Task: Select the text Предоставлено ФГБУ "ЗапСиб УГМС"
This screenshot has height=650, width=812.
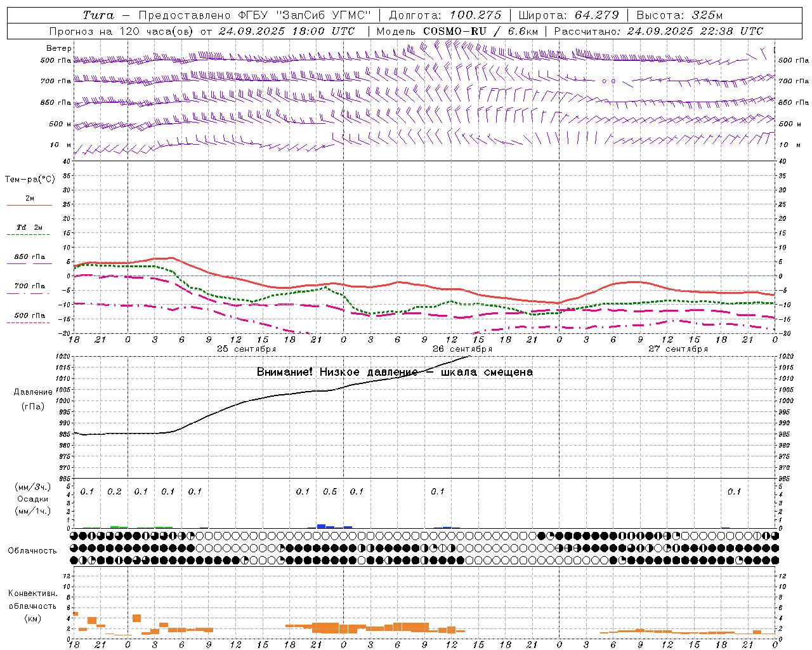Action: click(x=254, y=15)
